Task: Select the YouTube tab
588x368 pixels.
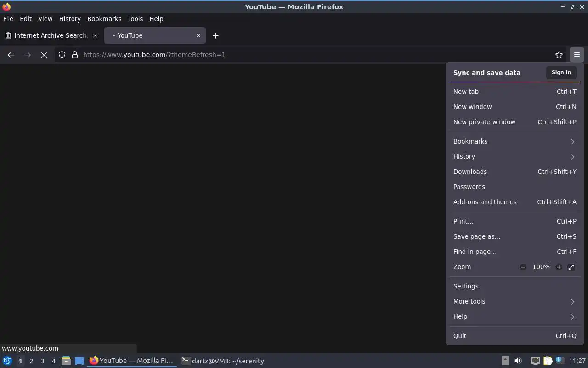Action: [x=155, y=35]
